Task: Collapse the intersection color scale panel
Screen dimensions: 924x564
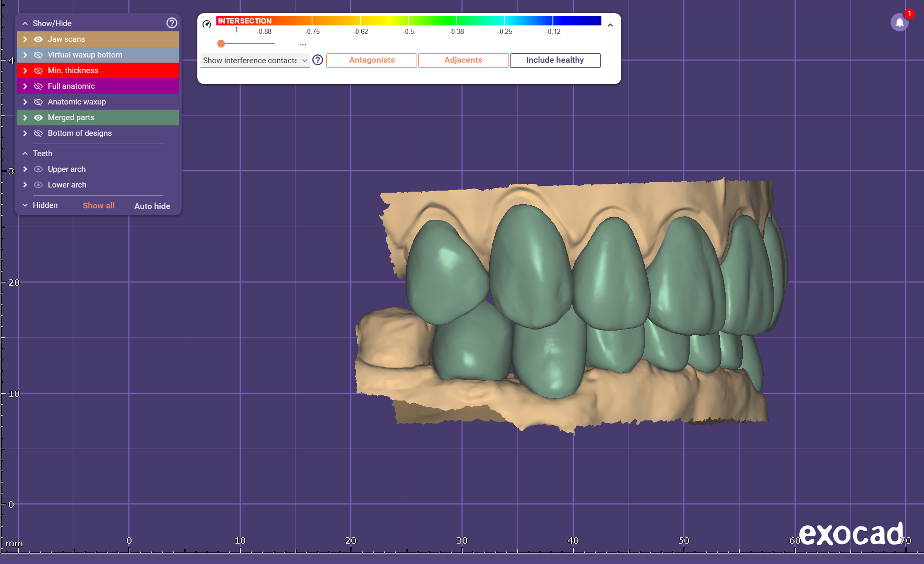Action: click(x=610, y=25)
